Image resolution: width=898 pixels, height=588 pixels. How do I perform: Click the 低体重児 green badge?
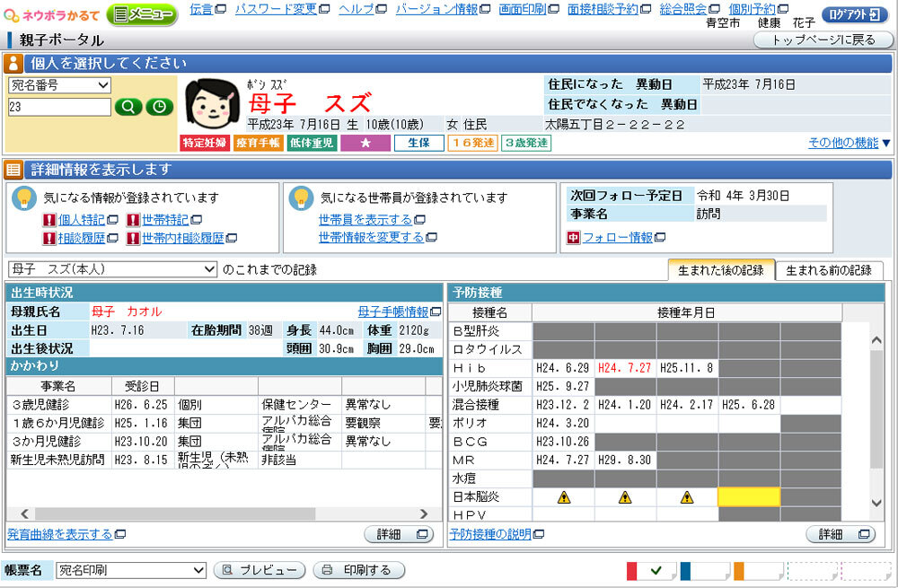point(311,143)
